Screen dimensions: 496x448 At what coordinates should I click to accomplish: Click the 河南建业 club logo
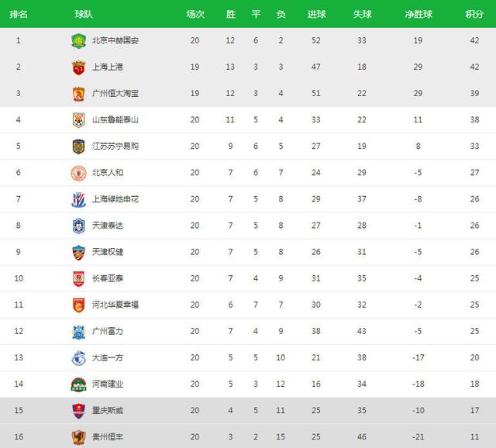(x=78, y=384)
